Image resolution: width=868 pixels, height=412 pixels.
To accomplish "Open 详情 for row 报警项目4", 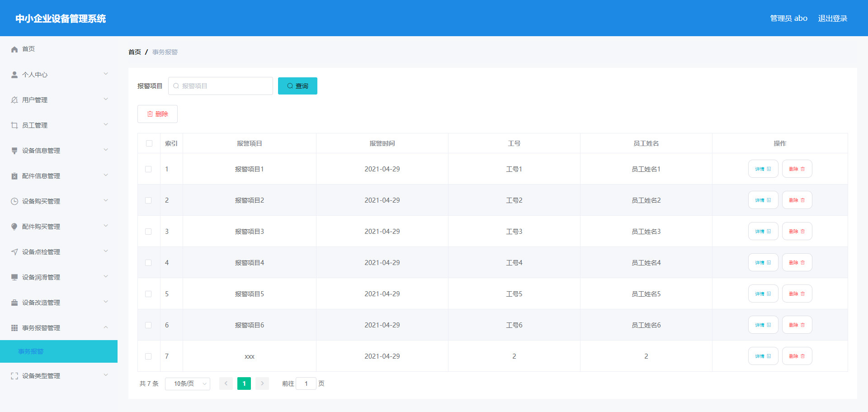I will click(763, 262).
